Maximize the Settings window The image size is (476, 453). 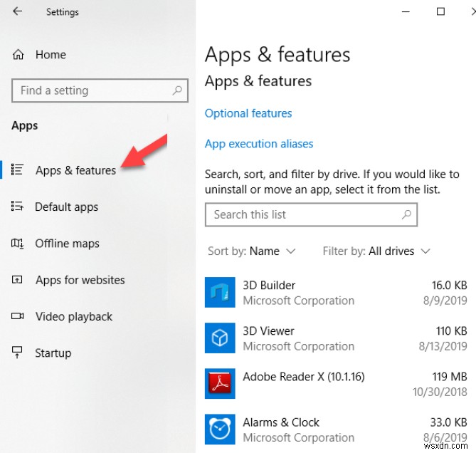click(x=440, y=11)
